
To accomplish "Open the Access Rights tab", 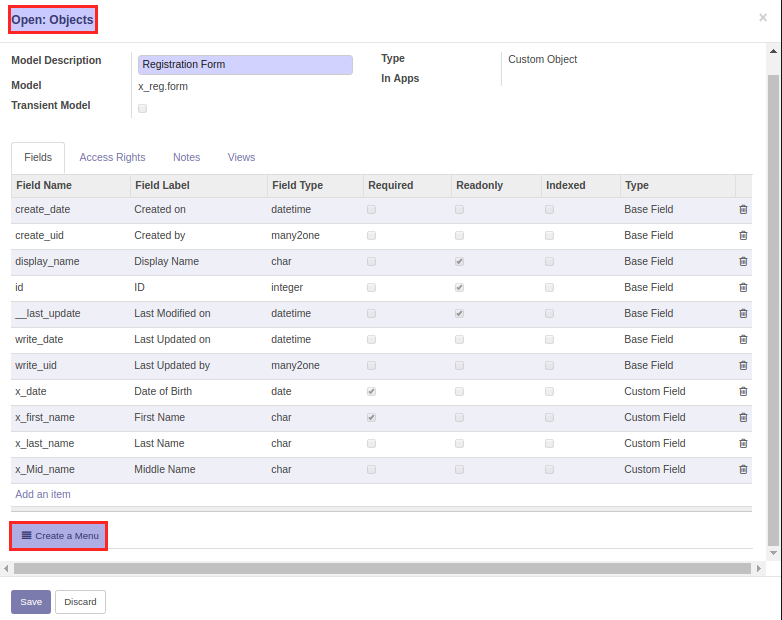I will coord(112,158).
